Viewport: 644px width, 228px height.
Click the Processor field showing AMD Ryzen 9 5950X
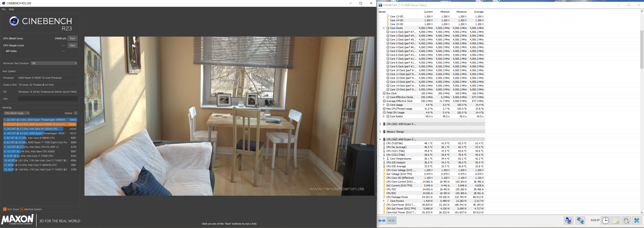point(48,78)
